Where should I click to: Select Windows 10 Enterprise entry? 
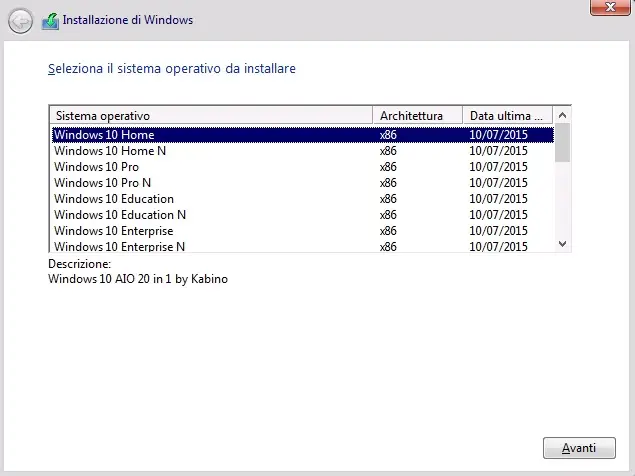click(x=303, y=231)
